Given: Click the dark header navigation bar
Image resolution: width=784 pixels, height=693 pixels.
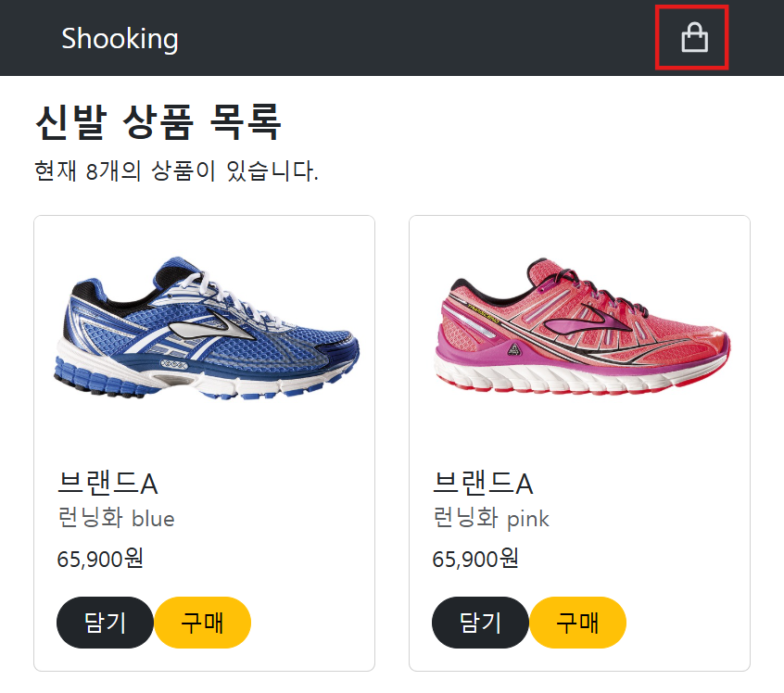Looking at the screenshot, I should tap(392, 38).
